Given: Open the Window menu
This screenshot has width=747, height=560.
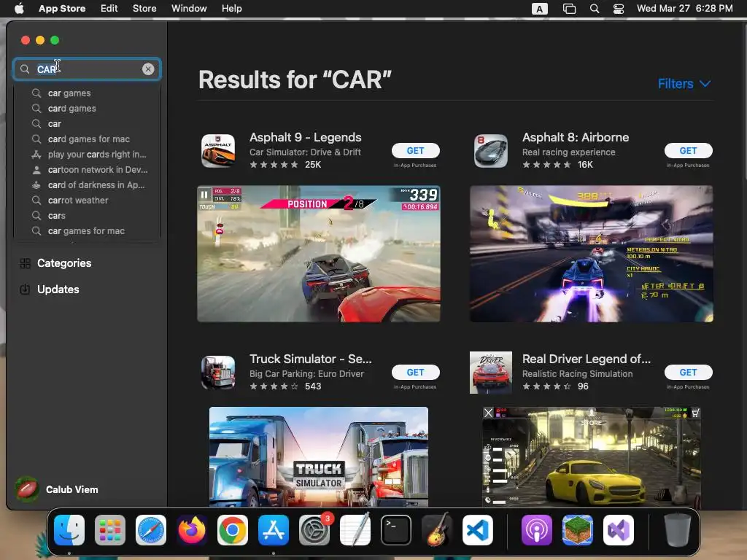Looking at the screenshot, I should tap(189, 9).
